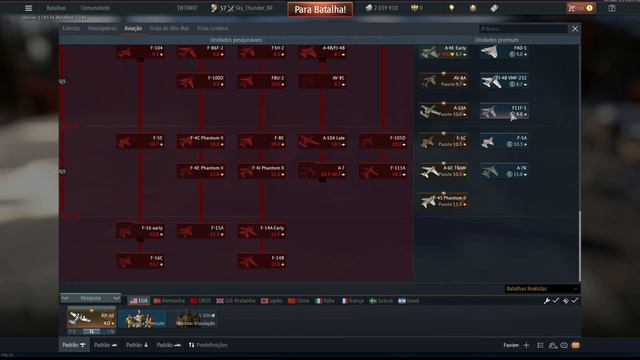The width and height of the screenshot is (640, 360).
Task: Select the AV-8C aircraft card
Action: (322, 81)
